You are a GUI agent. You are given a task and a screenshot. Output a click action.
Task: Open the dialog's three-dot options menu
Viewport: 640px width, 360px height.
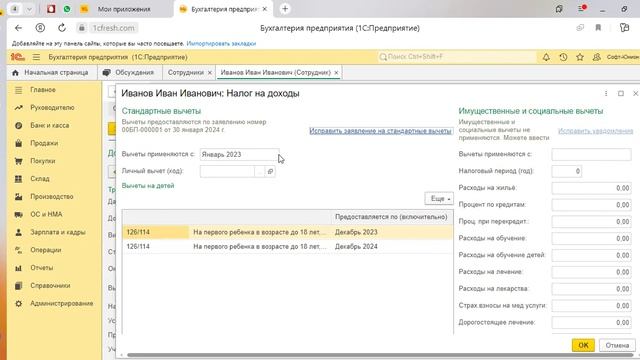(x=606, y=93)
